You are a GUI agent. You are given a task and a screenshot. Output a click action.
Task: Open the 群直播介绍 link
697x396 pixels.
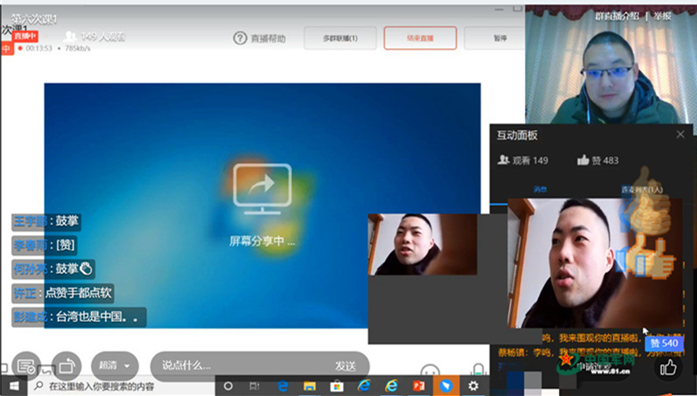617,16
